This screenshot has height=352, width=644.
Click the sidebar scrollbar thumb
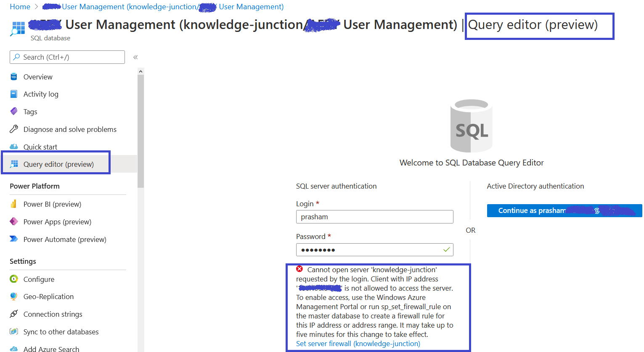(x=140, y=131)
